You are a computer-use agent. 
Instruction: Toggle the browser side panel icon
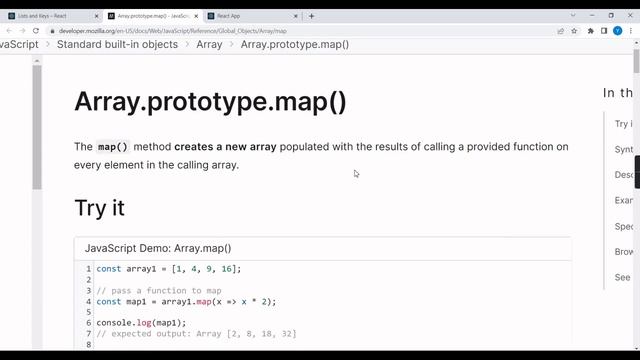(604, 31)
